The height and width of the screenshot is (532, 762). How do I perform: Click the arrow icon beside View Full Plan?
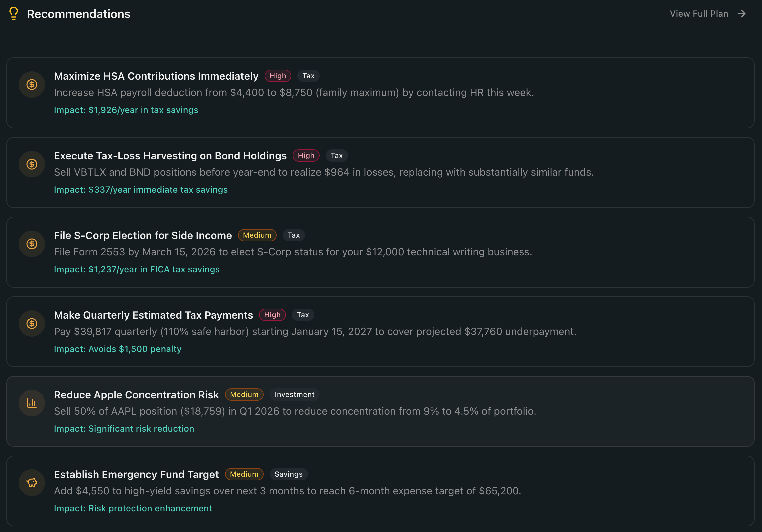742,14
